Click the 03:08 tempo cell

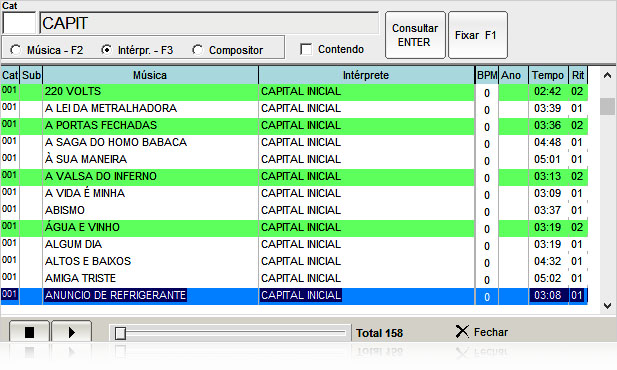point(548,295)
